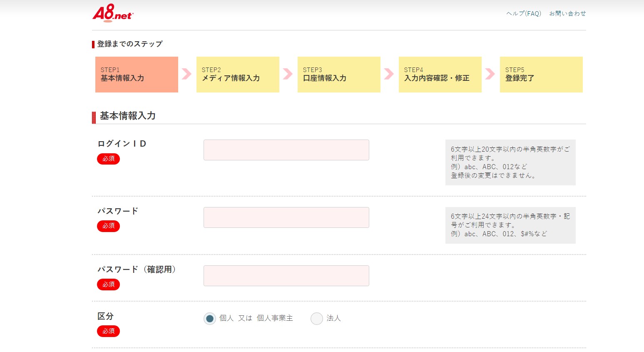Click the 登録までのステップ heading
Image resolution: width=644 pixels, height=352 pixels.
click(130, 44)
